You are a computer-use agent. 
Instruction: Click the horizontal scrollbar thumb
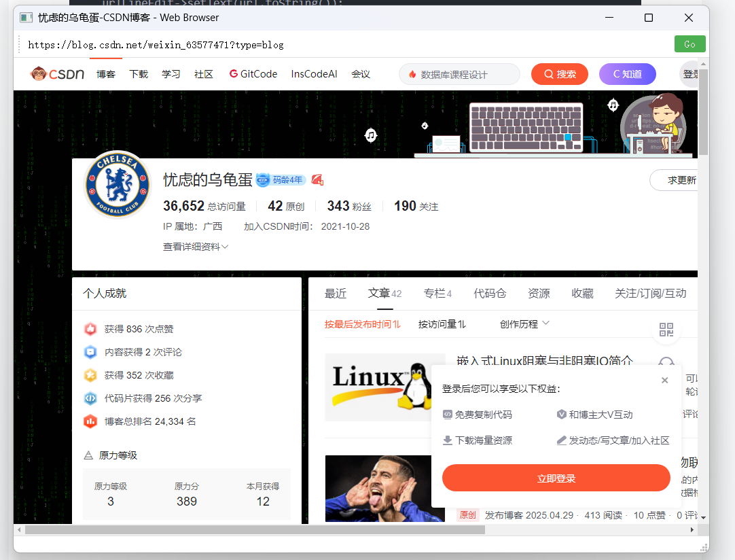pyautogui.click(x=255, y=529)
